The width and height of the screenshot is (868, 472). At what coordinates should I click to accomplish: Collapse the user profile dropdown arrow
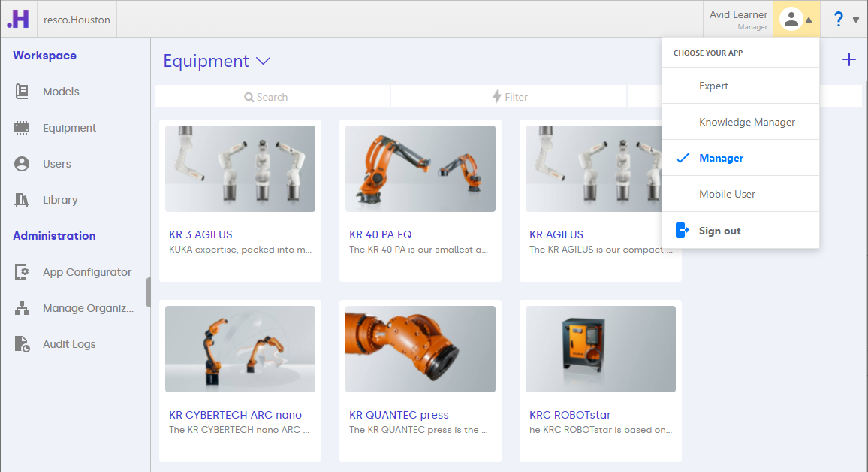(809, 20)
